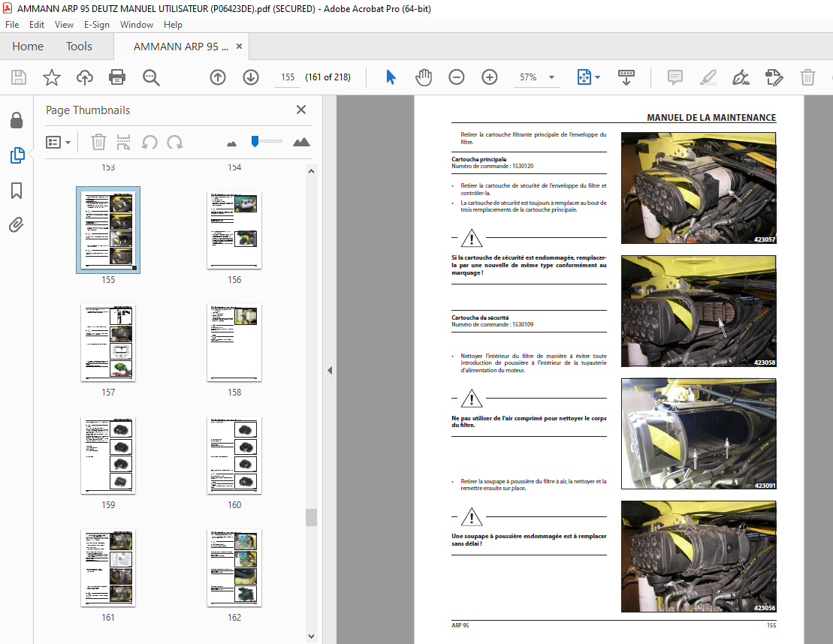Open the security lock panel icon
The width and height of the screenshot is (833, 644).
point(17,121)
